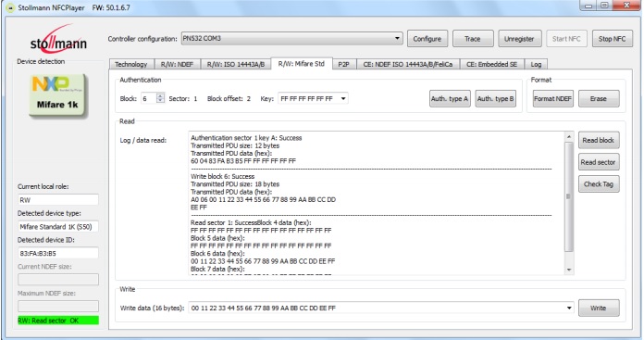The height and width of the screenshot is (340, 644).
Task: Authenticate with Auth. type B
Action: 495,99
